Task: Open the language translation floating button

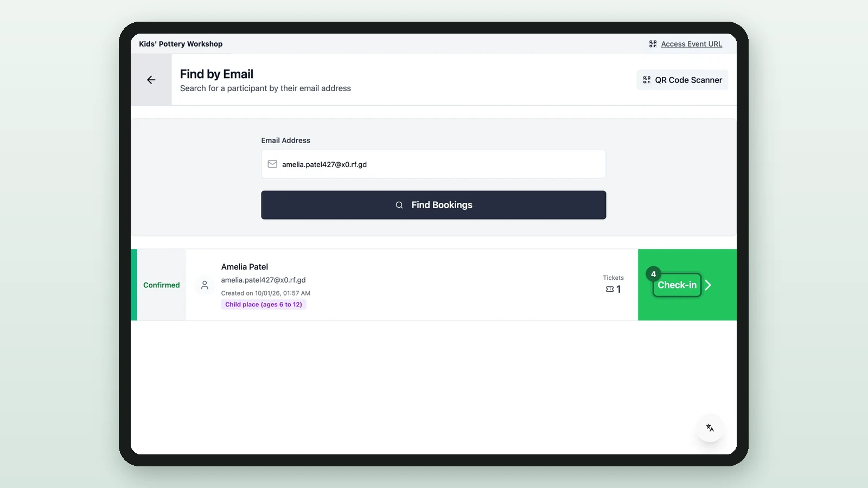Action: (710, 428)
